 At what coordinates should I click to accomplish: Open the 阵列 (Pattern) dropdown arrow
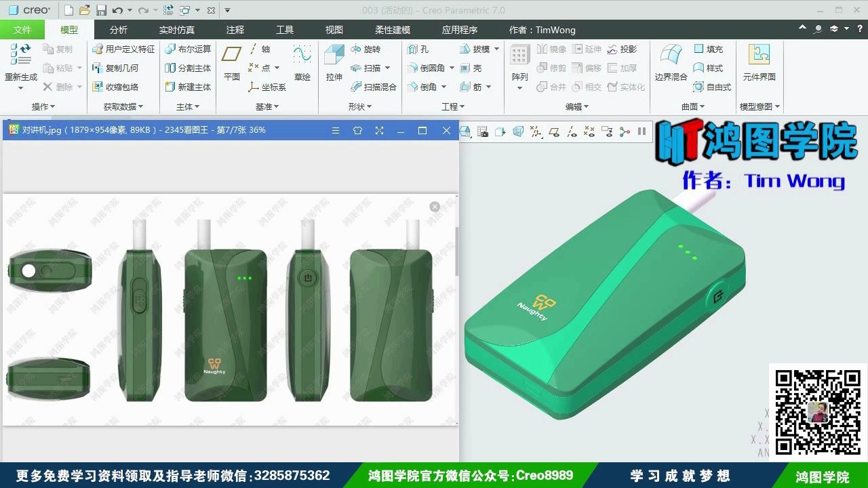(x=520, y=88)
